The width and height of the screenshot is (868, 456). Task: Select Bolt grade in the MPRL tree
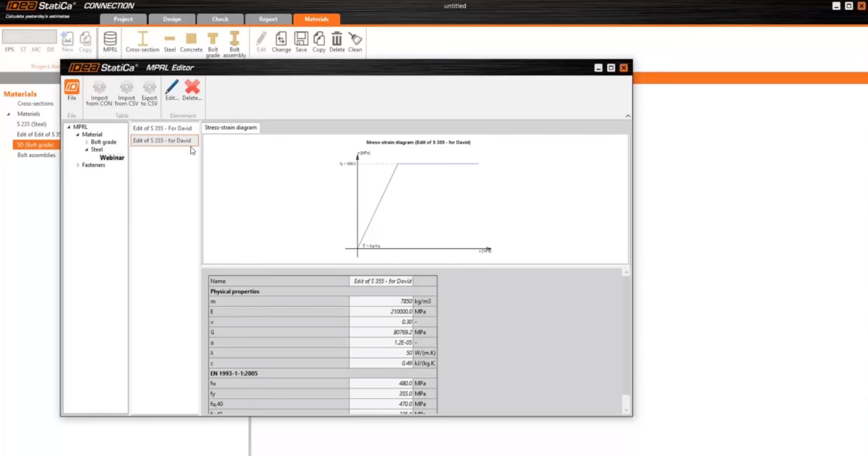point(103,143)
